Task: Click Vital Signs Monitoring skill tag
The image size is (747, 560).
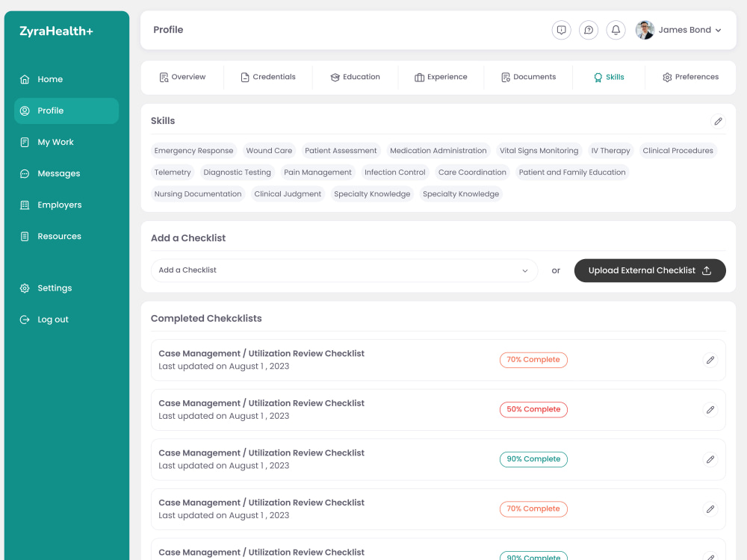Action: [539, 151]
